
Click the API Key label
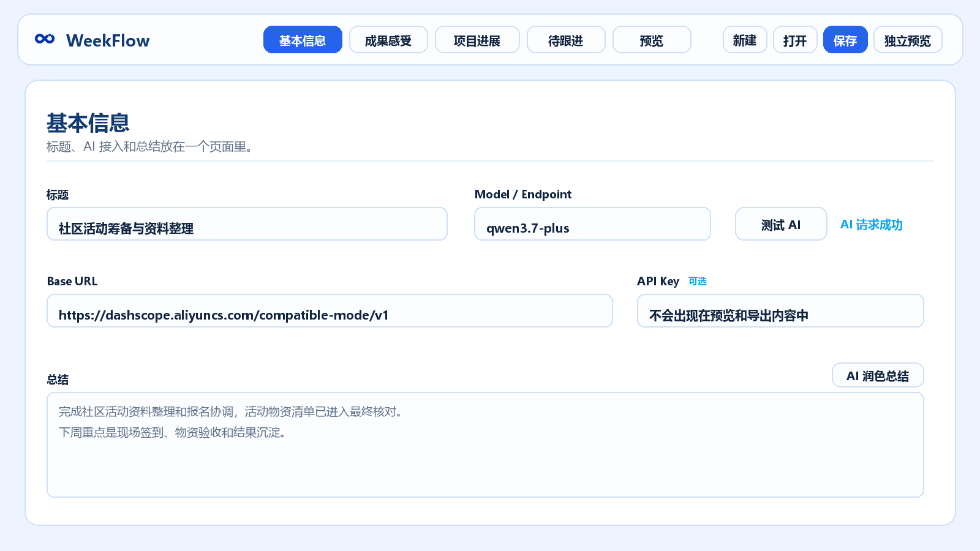coord(658,281)
